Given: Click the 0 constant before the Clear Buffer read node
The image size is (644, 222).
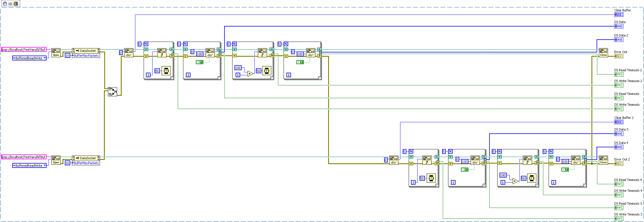Looking at the screenshot, I should (x=121, y=53).
